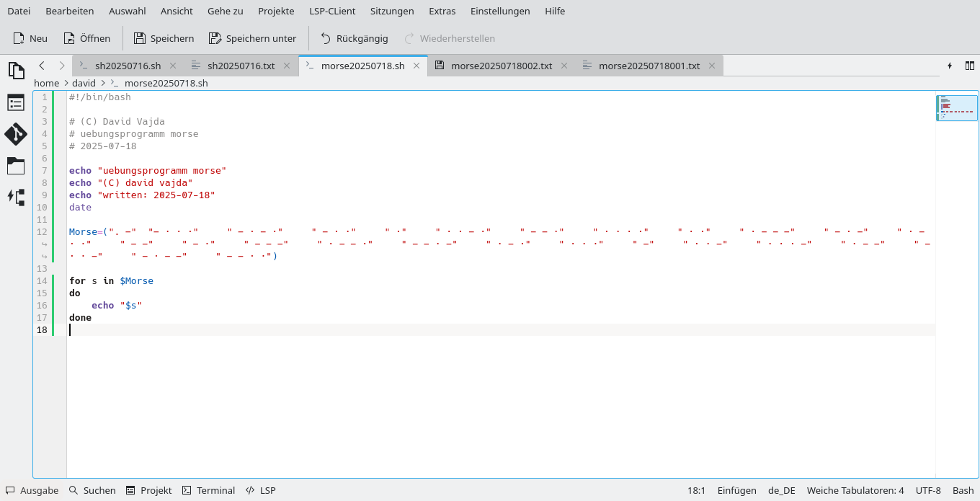Open the LSP client symbol sidebar icon
The image size is (980, 501).
click(16, 197)
